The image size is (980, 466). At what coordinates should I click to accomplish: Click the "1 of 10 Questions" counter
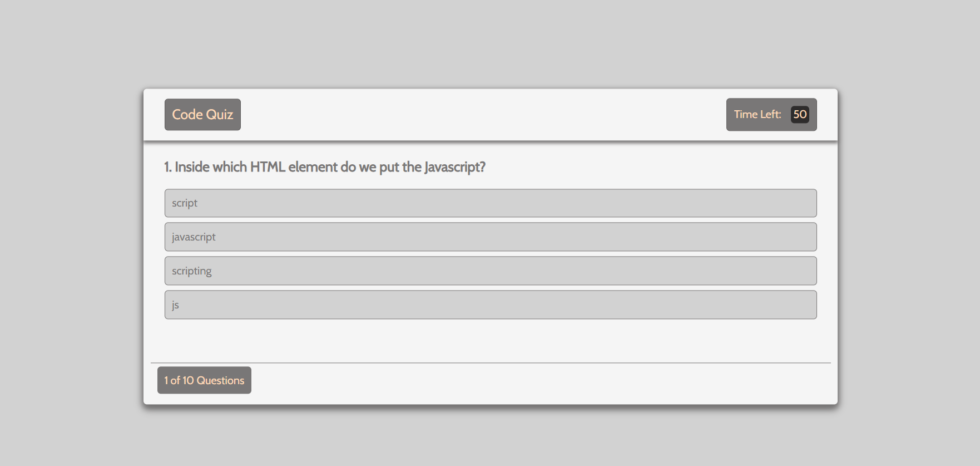204,380
